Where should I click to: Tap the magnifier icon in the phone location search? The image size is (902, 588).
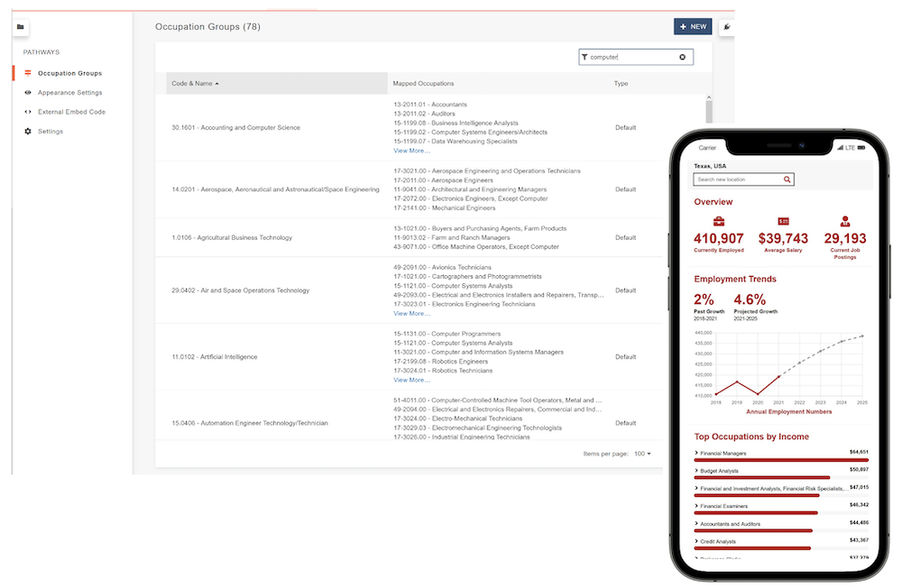[x=787, y=179]
